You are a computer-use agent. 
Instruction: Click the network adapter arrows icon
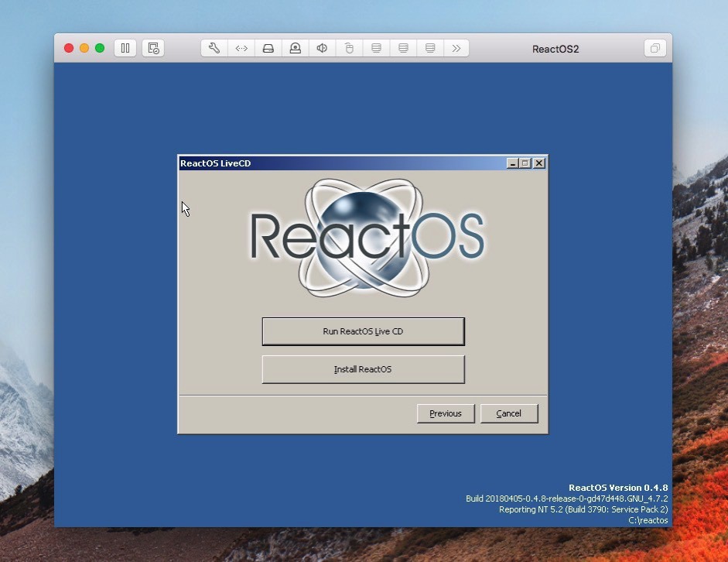241,48
